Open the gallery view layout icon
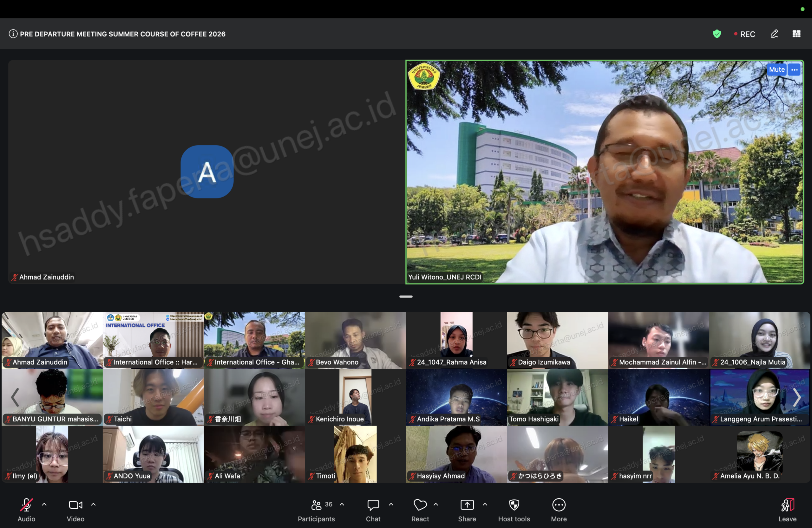Viewport: 812px width, 528px height. click(796, 34)
